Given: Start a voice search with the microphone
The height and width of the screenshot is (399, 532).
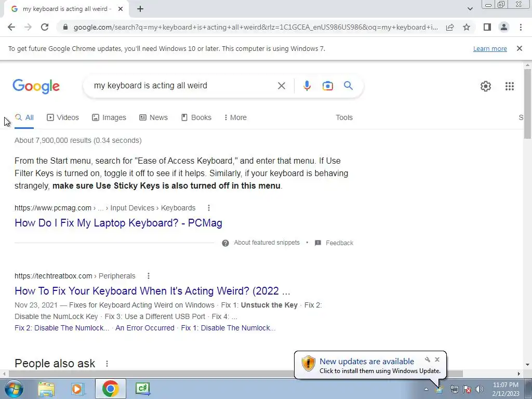Looking at the screenshot, I should [307, 86].
